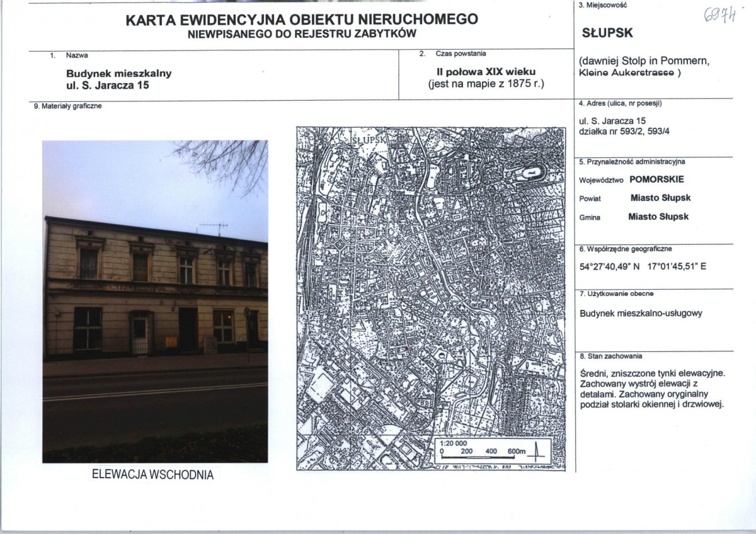Click the name line "ul. S. Jaracza 15"

tap(108, 85)
